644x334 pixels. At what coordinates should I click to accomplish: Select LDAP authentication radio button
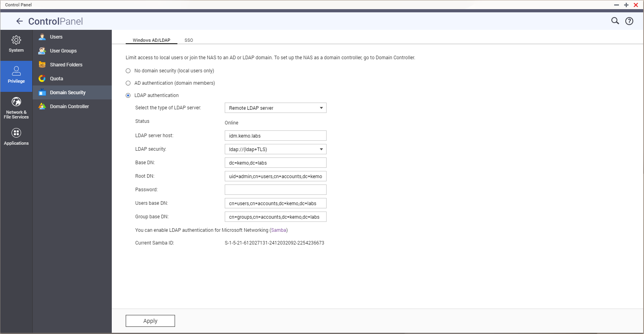pyautogui.click(x=128, y=95)
